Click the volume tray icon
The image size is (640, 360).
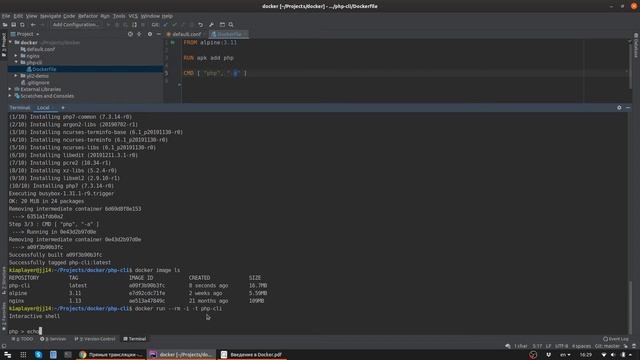(x=613, y=355)
